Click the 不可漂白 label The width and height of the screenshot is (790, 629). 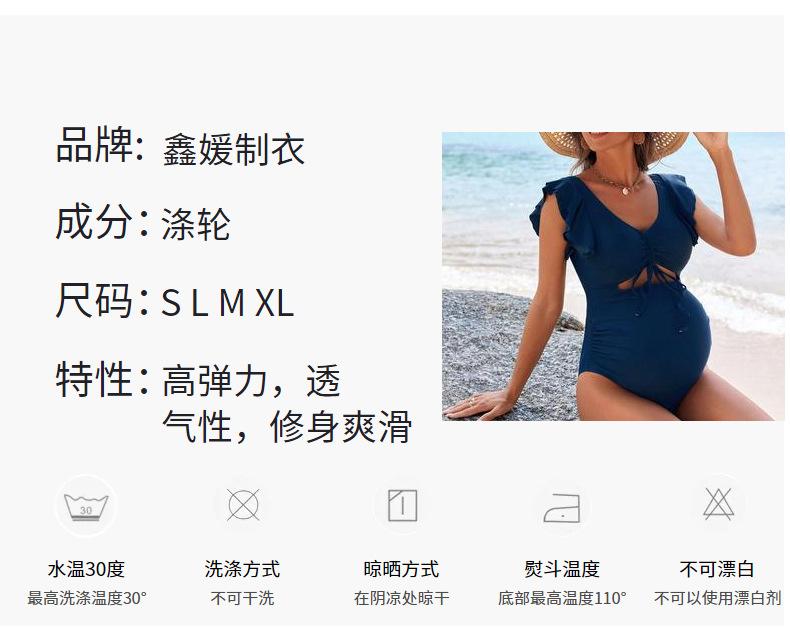[x=717, y=569]
